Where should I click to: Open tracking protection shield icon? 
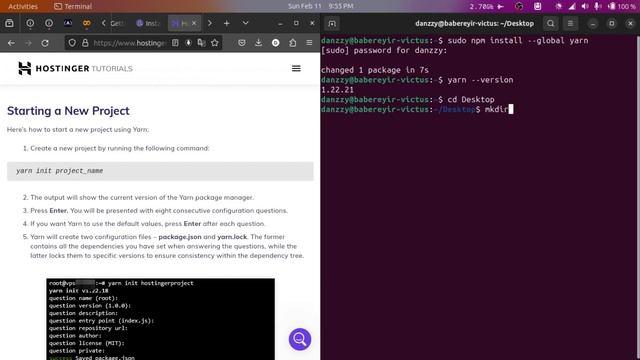tap(72, 43)
